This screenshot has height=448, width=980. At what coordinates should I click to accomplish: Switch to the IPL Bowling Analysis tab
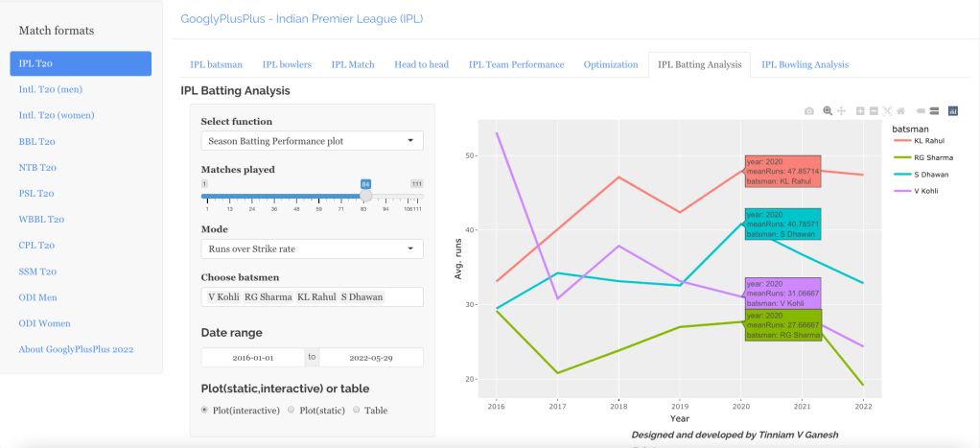[x=805, y=65]
